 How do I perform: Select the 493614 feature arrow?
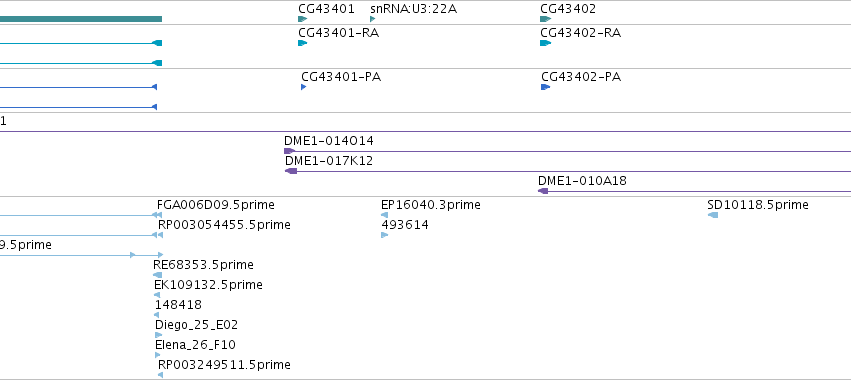[x=384, y=235]
